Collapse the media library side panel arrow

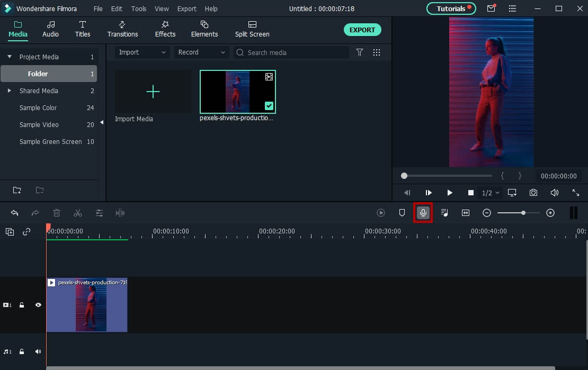[102, 122]
